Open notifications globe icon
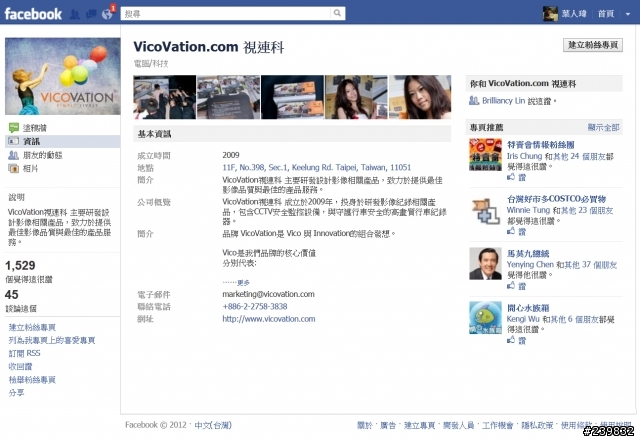The height and width of the screenshot is (439, 640). click(x=107, y=14)
